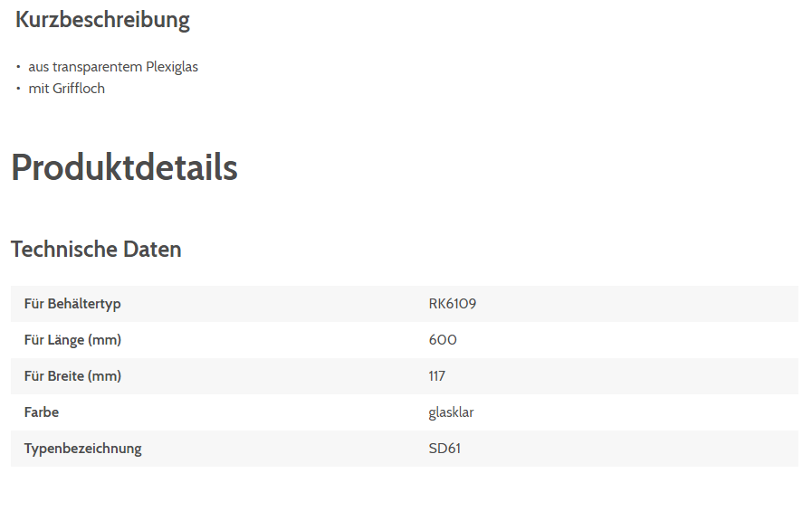Click the Produktdetails heading
812x511 pixels.
[x=124, y=168]
